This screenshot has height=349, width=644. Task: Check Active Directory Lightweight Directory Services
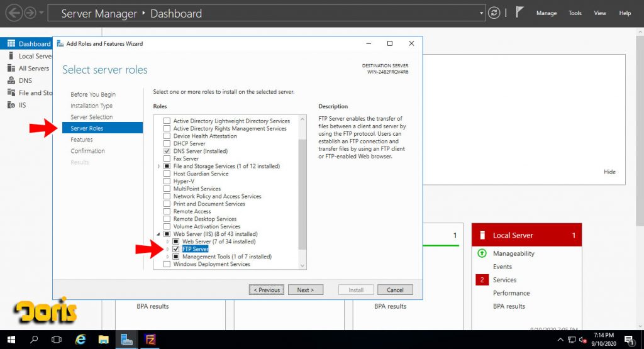click(x=167, y=121)
